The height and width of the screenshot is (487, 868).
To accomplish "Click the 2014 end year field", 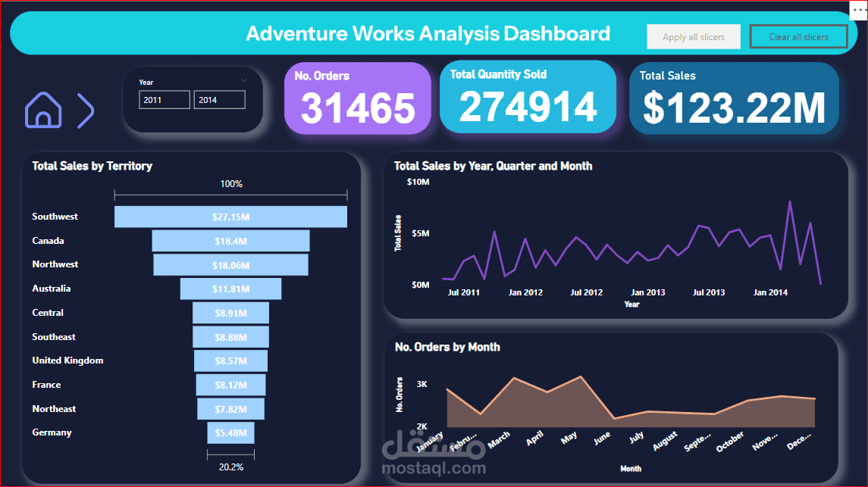I will (x=219, y=100).
